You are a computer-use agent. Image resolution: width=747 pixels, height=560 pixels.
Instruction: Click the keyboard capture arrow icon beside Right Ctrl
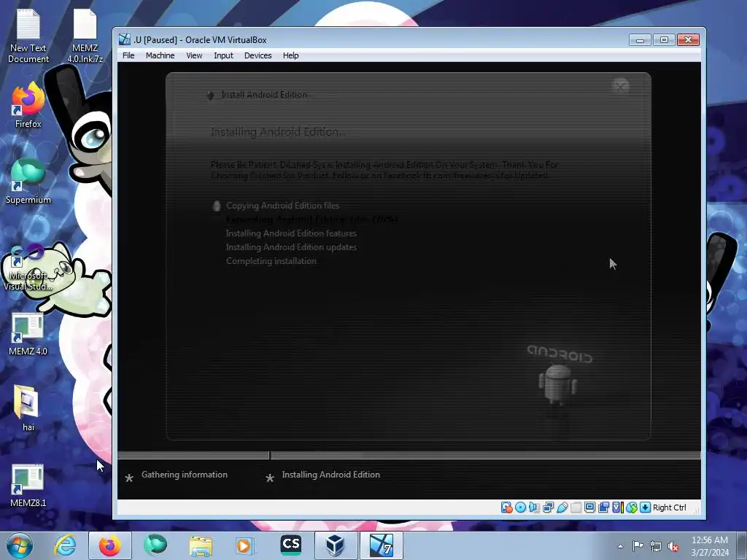(x=645, y=507)
